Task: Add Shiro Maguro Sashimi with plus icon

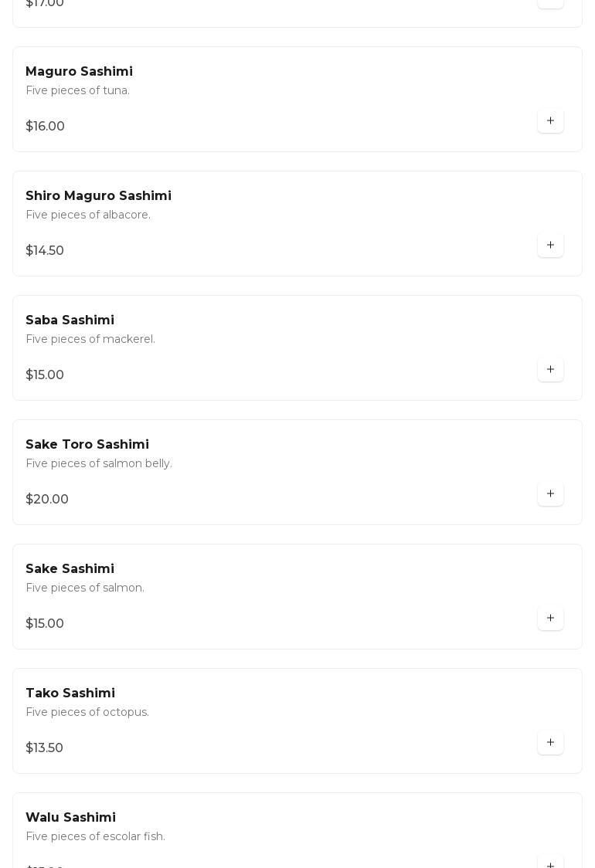Action: [550, 246]
